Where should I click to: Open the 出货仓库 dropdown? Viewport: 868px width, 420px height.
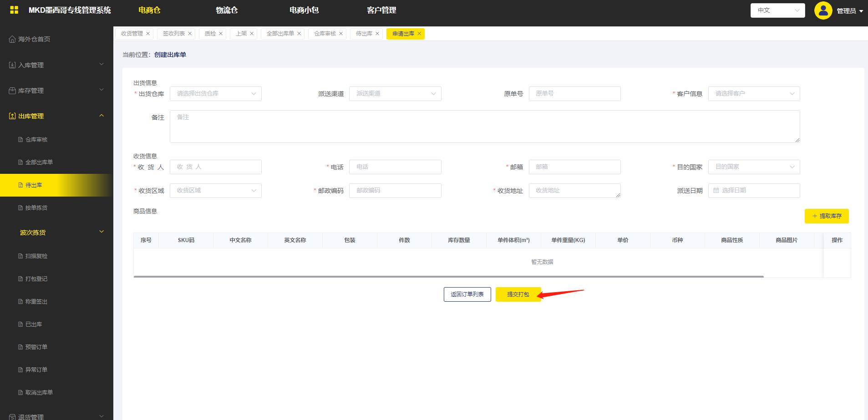(x=215, y=94)
